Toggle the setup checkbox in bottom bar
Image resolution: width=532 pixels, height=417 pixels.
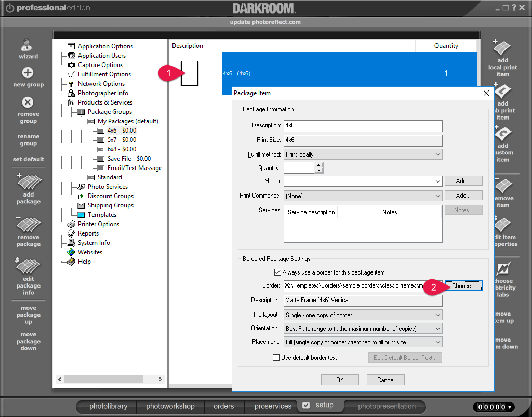pos(306,405)
